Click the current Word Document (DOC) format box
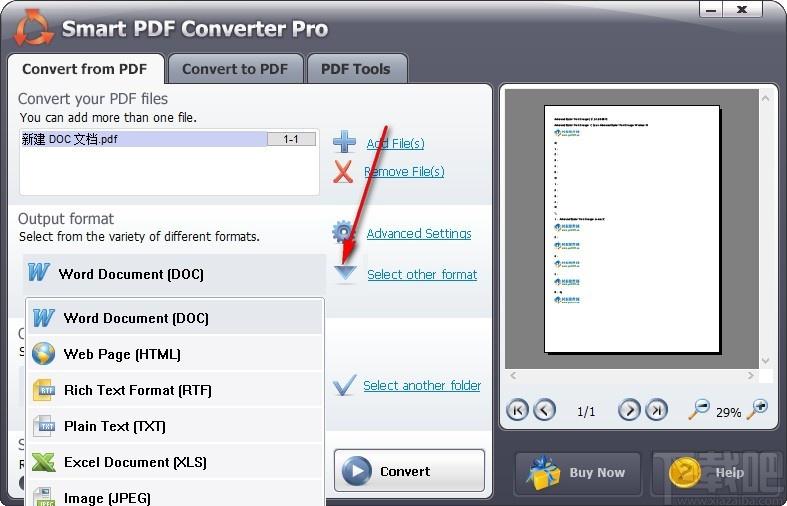 (174, 274)
